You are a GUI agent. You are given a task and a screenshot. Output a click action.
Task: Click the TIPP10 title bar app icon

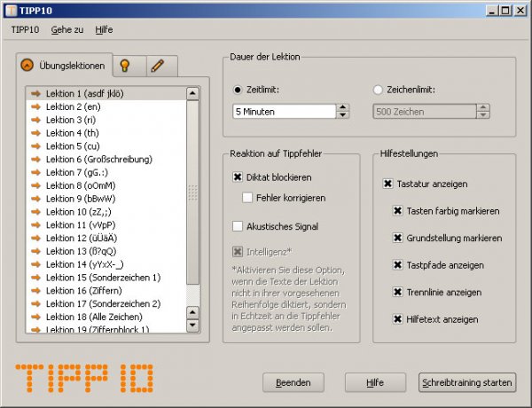11,10
